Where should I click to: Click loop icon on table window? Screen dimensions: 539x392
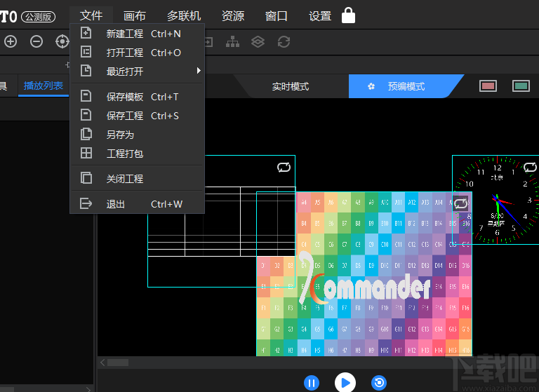click(x=284, y=168)
